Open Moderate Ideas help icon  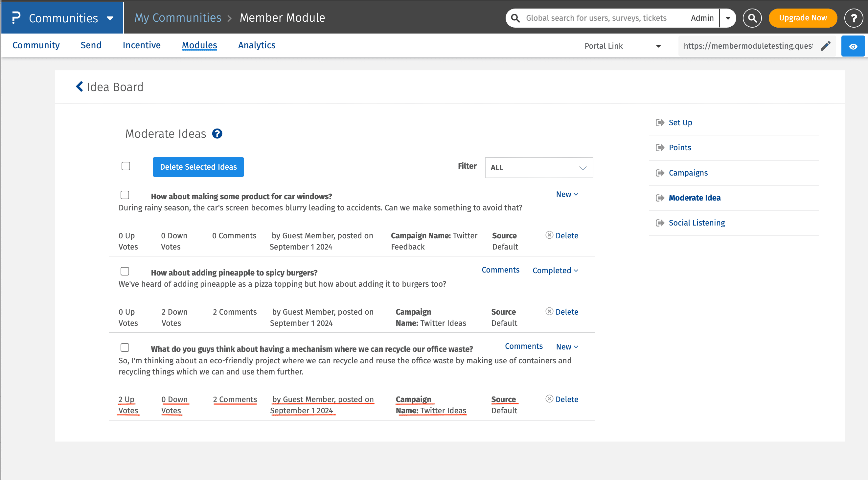pos(217,134)
